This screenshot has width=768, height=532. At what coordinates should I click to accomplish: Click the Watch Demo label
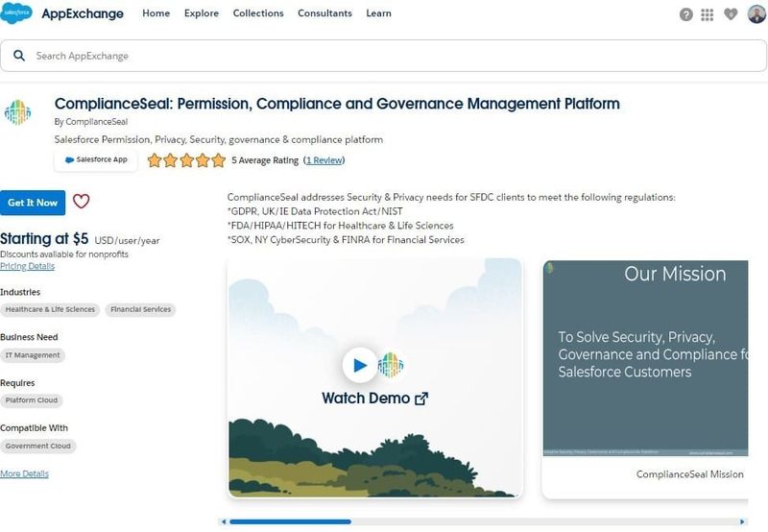point(366,399)
